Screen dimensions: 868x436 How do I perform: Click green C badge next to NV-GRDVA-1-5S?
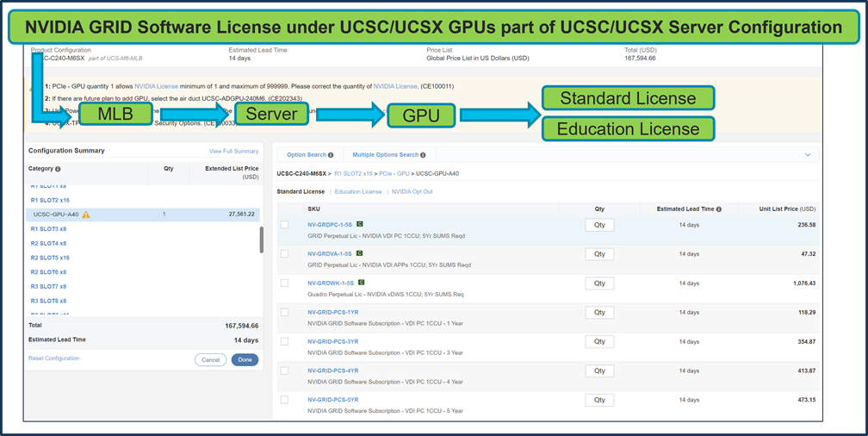(360, 253)
